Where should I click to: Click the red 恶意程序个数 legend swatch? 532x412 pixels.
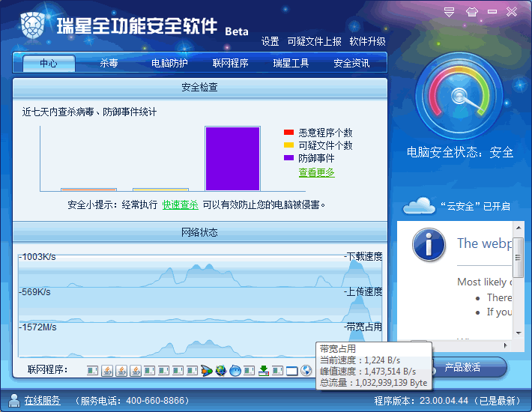click(x=288, y=133)
